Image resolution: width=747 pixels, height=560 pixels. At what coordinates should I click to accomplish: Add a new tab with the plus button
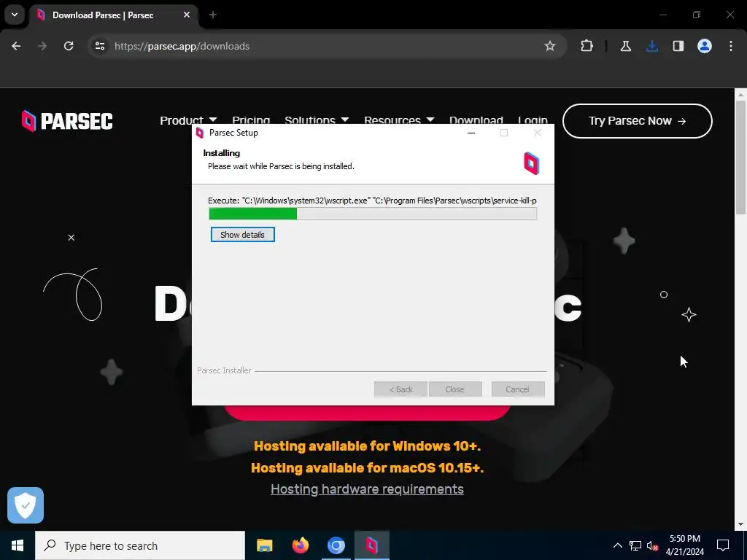click(213, 15)
